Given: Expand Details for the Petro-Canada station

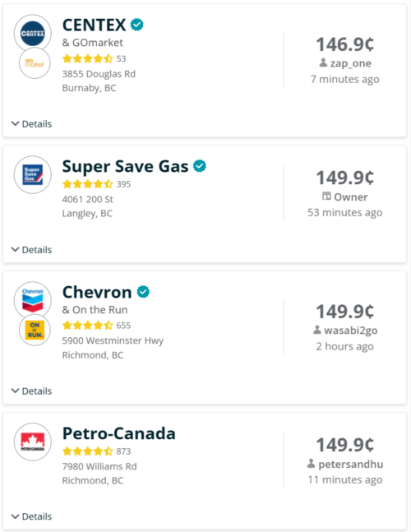Looking at the screenshot, I should point(31,516).
